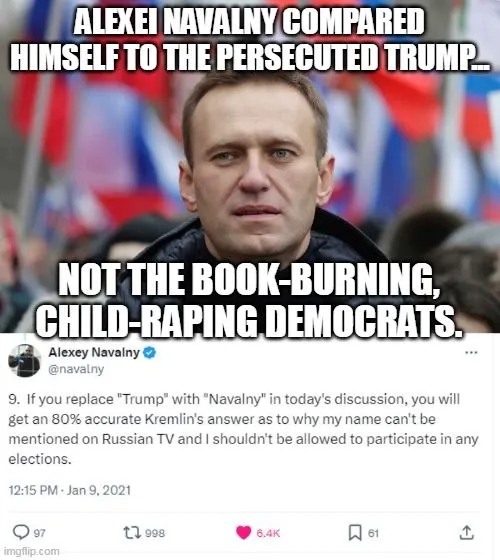500x560 pixels.
Task: Click the 97 replies count
Action: point(39,533)
